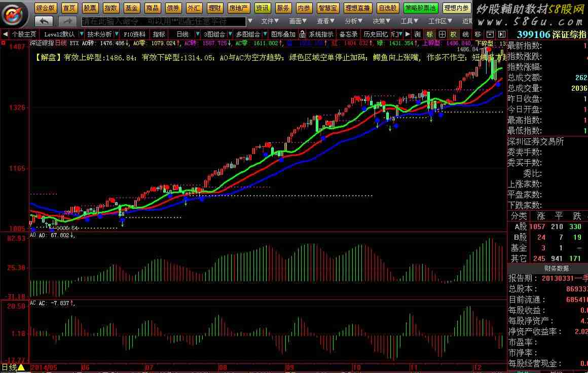Click the window panel icon after 移
Viewport: 588px width, 373px height.
[490, 34]
